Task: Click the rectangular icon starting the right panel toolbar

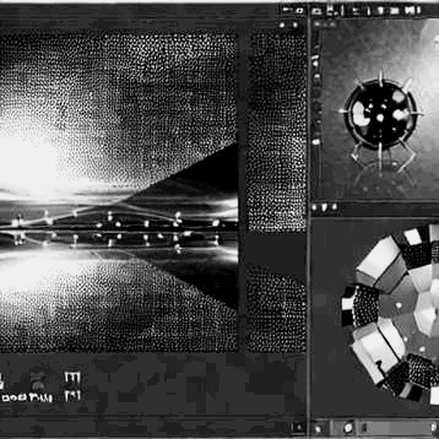Action: (x=316, y=12)
